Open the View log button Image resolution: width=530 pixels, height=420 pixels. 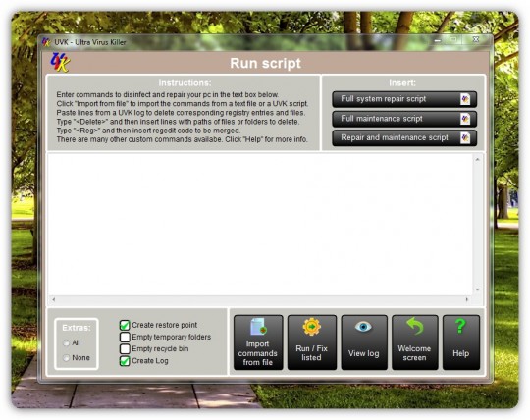point(364,342)
